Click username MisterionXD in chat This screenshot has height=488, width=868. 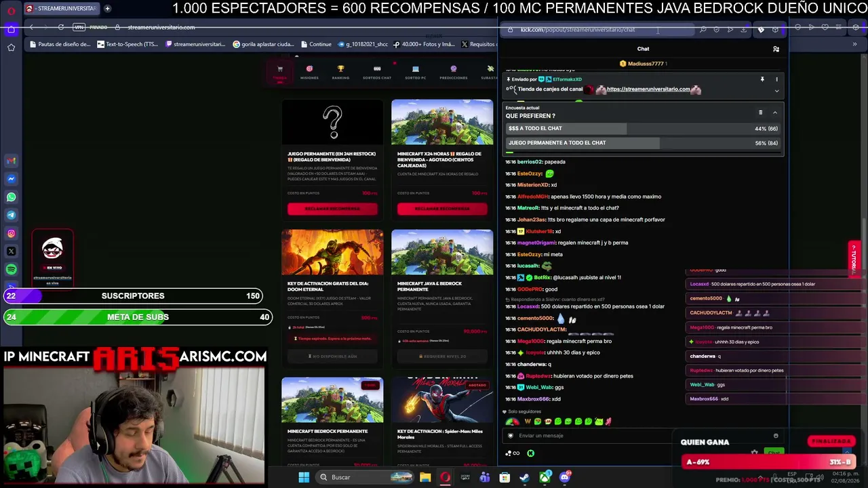click(x=533, y=185)
